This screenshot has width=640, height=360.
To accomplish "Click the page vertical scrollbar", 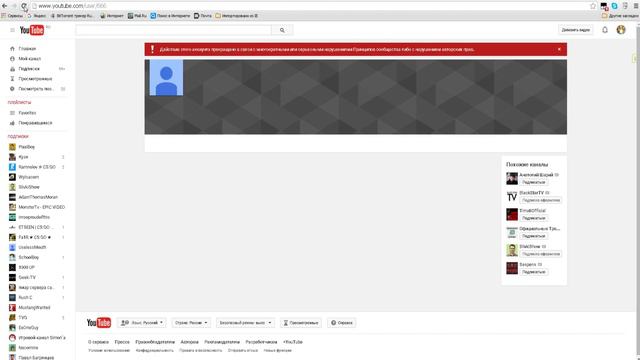I will (x=638, y=188).
